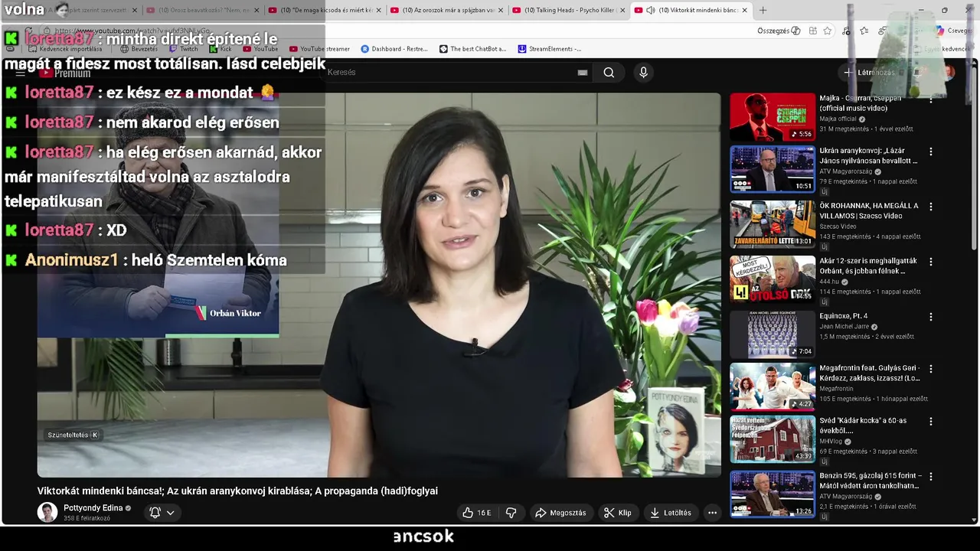The image size is (980, 551).
Task: Open options for the Svéd "Kádár kocka" video
Action: click(x=931, y=422)
